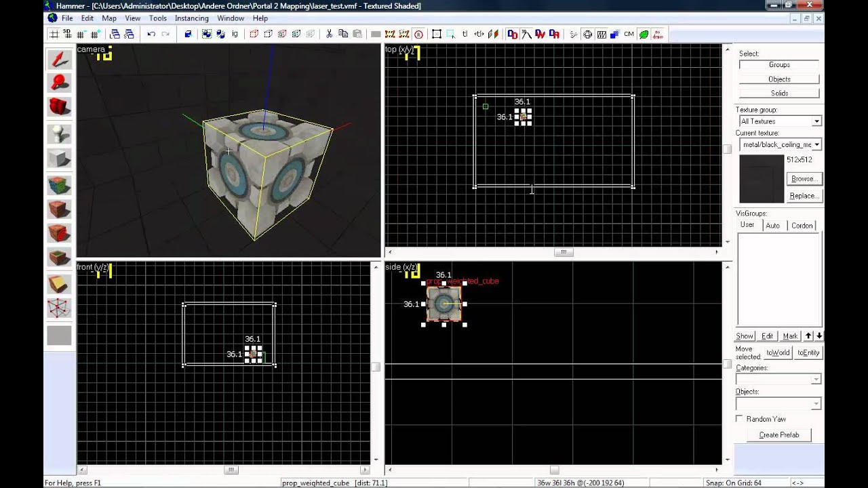Viewport: 868px width, 488px height.
Task: Toggle the ignore groups 'ig' button
Action: coord(235,34)
